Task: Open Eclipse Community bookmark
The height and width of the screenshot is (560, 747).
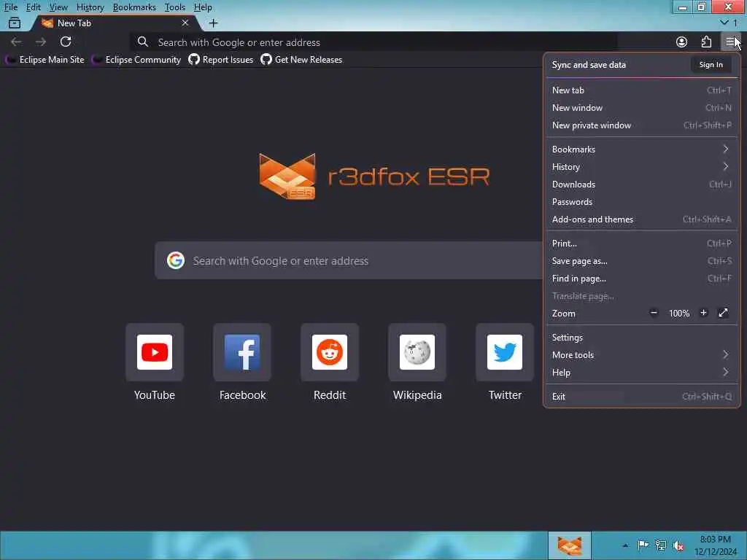Action: pyautogui.click(x=136, y=60)
